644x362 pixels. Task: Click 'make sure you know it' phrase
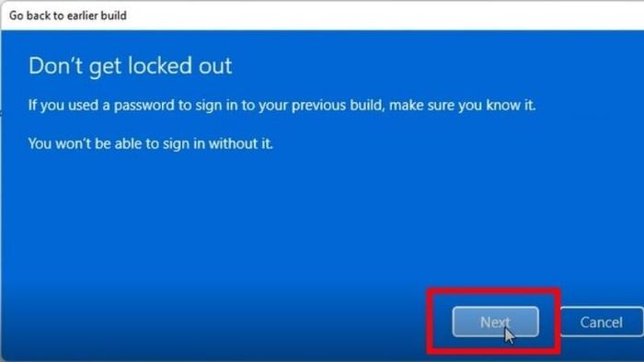(x=463, y=106)
